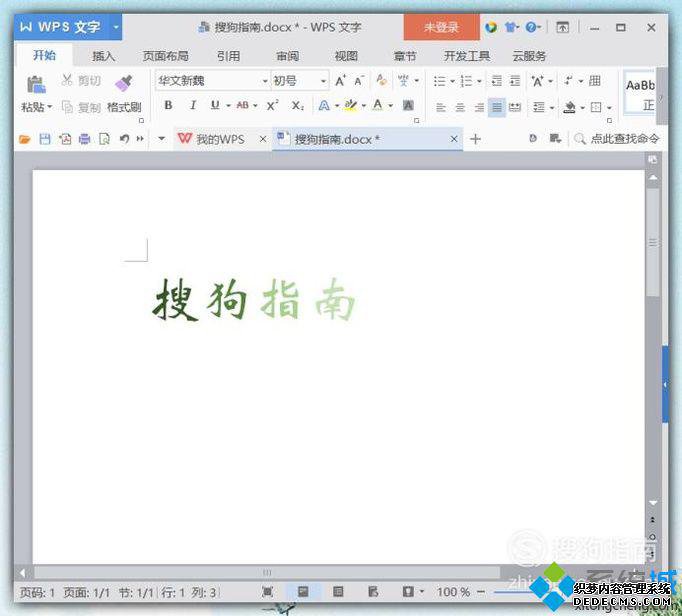
Task: Align text right
Action: click(479, 107)
